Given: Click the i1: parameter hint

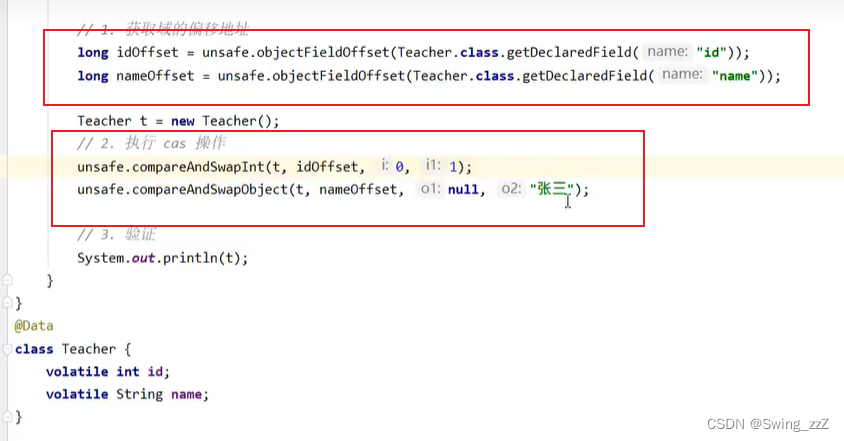Looking at the screenshot, I should point(433,165).
